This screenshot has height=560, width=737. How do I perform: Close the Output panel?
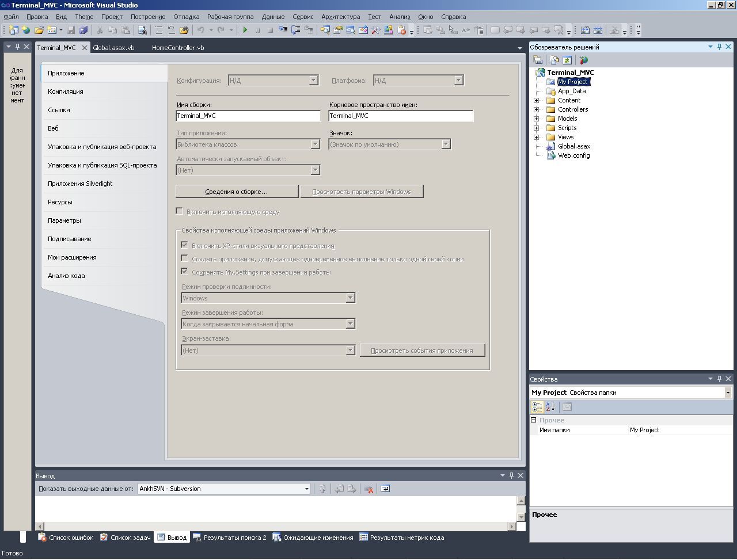(521, 475)
